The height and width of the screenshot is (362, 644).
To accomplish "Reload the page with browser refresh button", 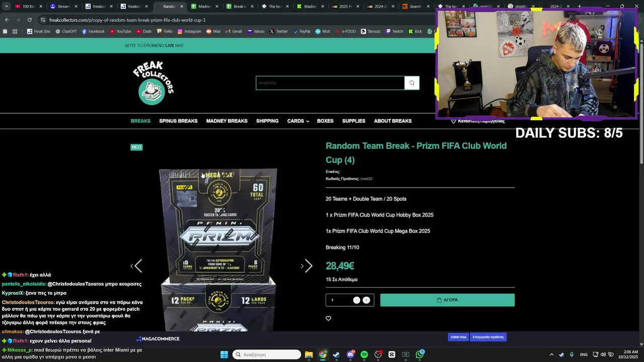I will pyautogui.click(x=29, y=20).
